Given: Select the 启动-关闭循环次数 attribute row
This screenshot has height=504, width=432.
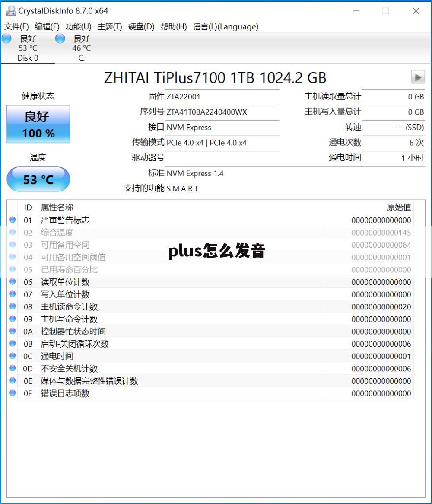Looking at the screenshot, I should click(210, 344).
